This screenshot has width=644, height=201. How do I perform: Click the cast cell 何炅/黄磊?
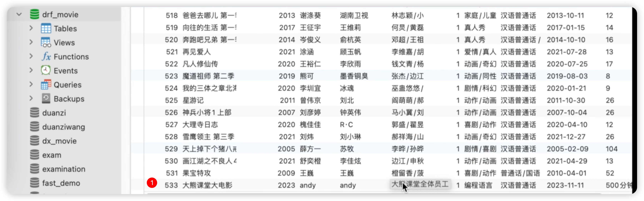coord(408,28)
